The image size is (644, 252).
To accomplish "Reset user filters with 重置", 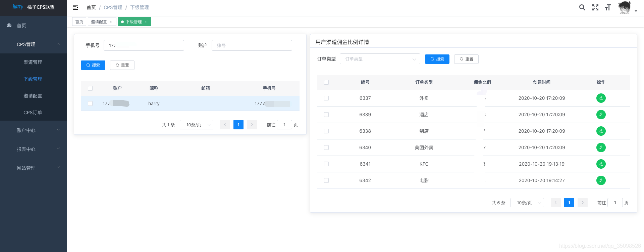I will (x=122, y=65).
